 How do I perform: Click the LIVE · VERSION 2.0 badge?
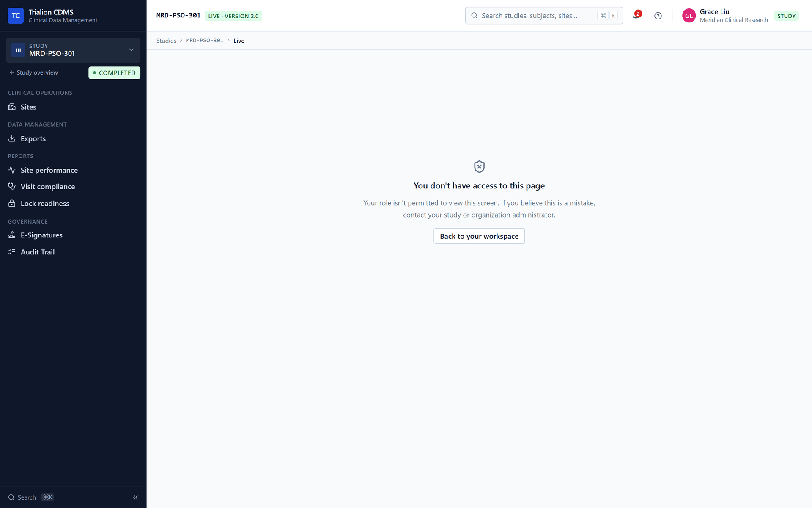pyautogui.click(x=233, y=16)
